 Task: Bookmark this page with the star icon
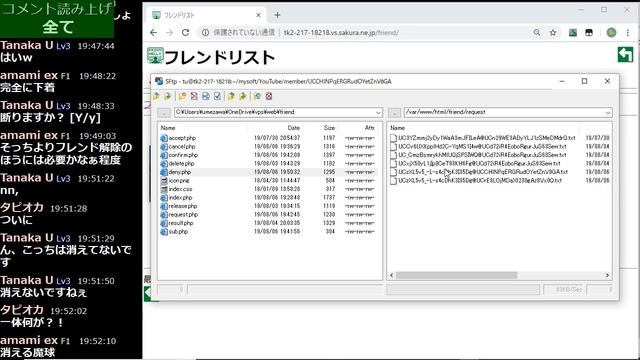coord(553,33)
